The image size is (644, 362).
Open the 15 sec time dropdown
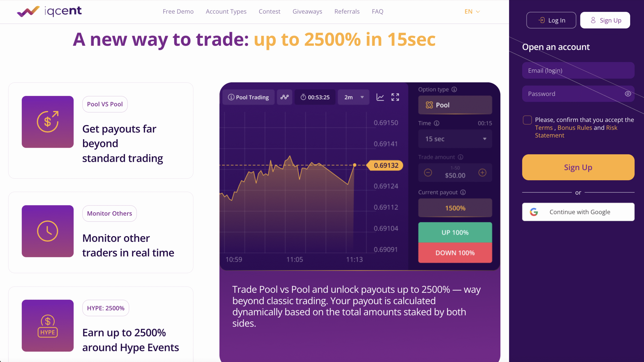pos(455,139)
